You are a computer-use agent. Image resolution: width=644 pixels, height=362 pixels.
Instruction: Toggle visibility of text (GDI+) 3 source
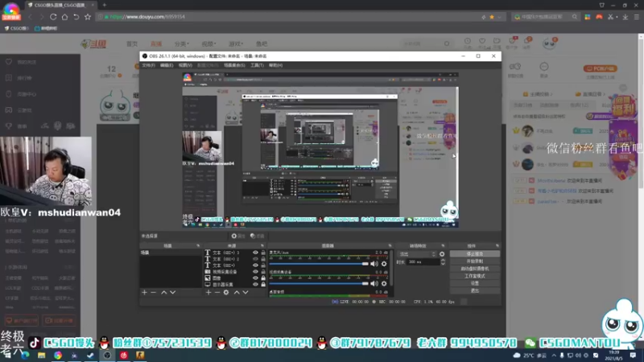coord(255,253)
